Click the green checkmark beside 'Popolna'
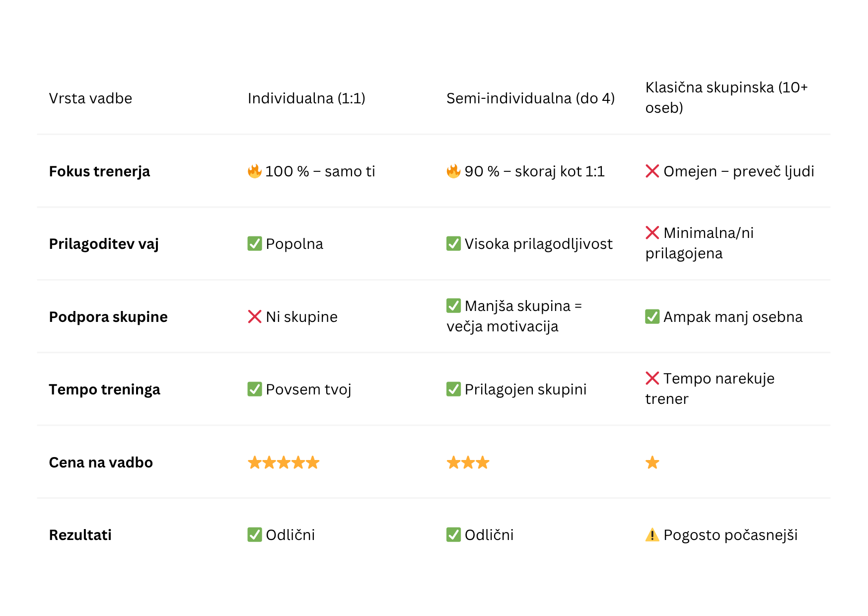 pos(254,244)
